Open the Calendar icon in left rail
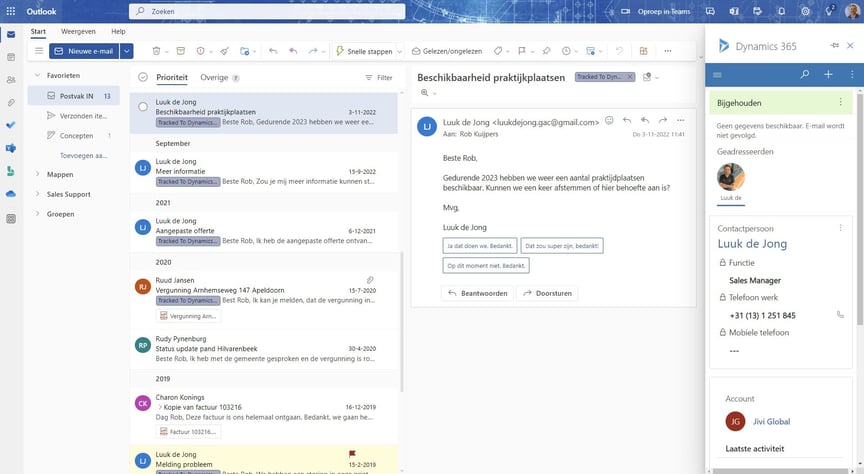Viewport: 864px width, 474px height. tap(10, 57)
